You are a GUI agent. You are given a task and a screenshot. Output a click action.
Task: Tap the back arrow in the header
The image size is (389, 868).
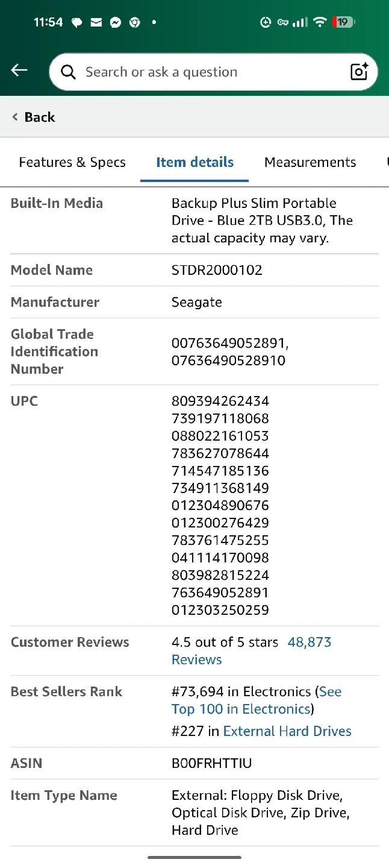[19, 71]
